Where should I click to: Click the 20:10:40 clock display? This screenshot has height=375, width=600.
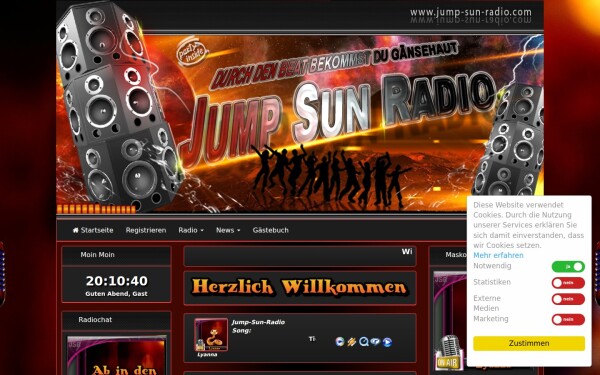coord(117,281)
